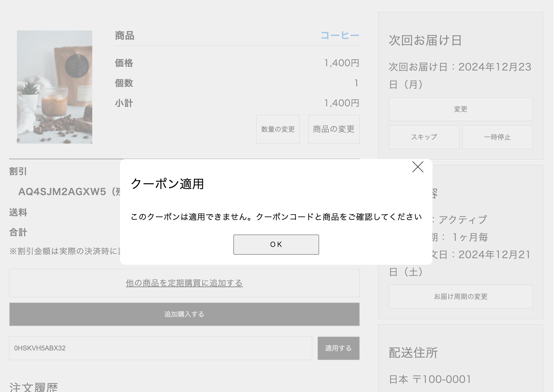Viewport: 555px width, 392px height.
Task: Click the 次回お届け日 heading
Action: [x=425, y=40]
